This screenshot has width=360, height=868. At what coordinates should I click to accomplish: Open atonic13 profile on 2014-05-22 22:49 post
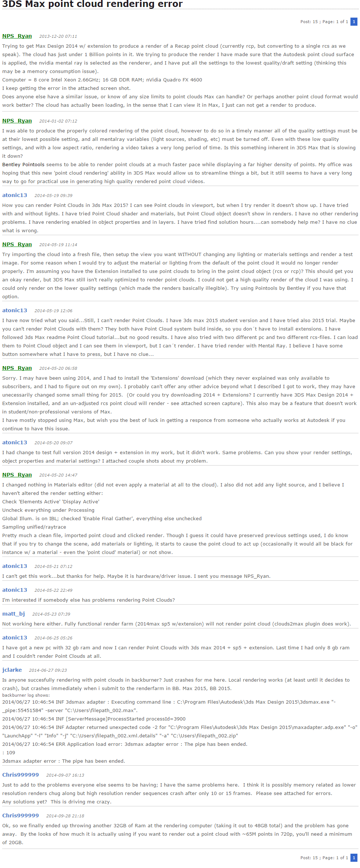(x=15, y=590)
